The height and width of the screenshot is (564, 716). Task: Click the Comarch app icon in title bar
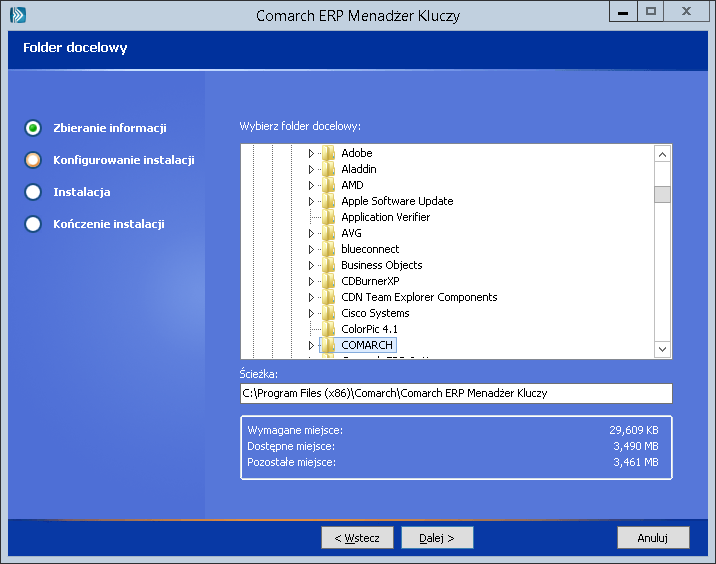18,15
